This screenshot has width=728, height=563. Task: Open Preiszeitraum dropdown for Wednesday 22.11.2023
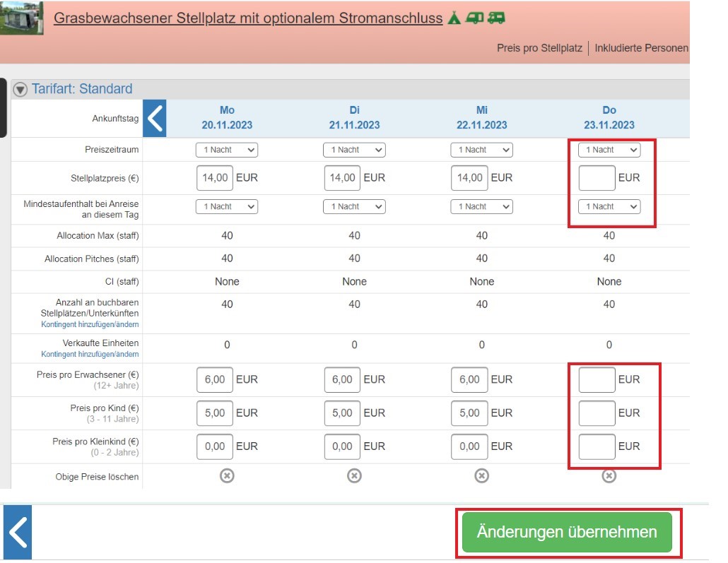click(481, 150)
